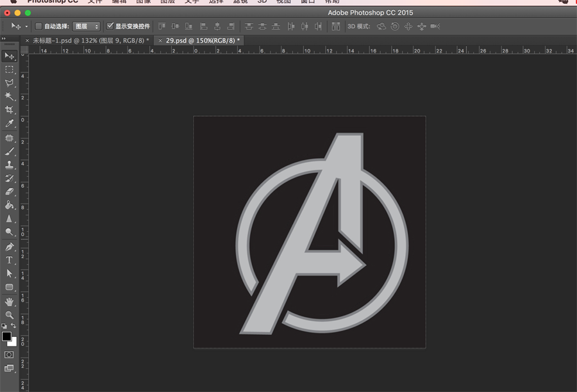The image size is (577, 392).
Task: Open the Move tool preset picker arrow
Action: coord(26,26)
